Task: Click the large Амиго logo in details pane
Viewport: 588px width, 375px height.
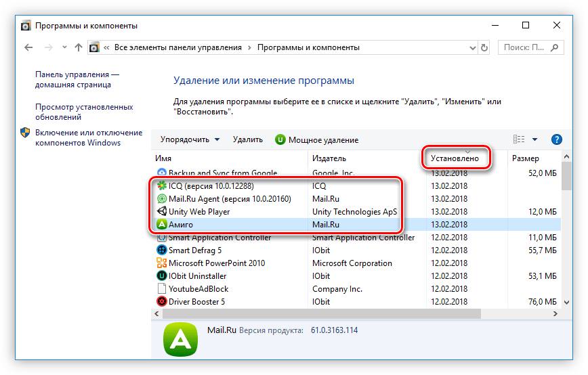Action: click(181, 339)
